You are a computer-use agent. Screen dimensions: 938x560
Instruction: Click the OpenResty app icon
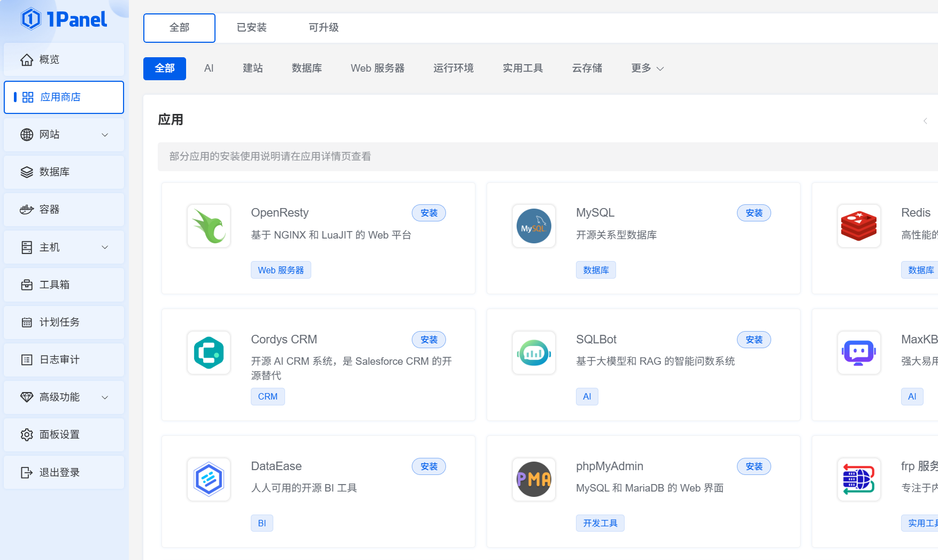209,226
